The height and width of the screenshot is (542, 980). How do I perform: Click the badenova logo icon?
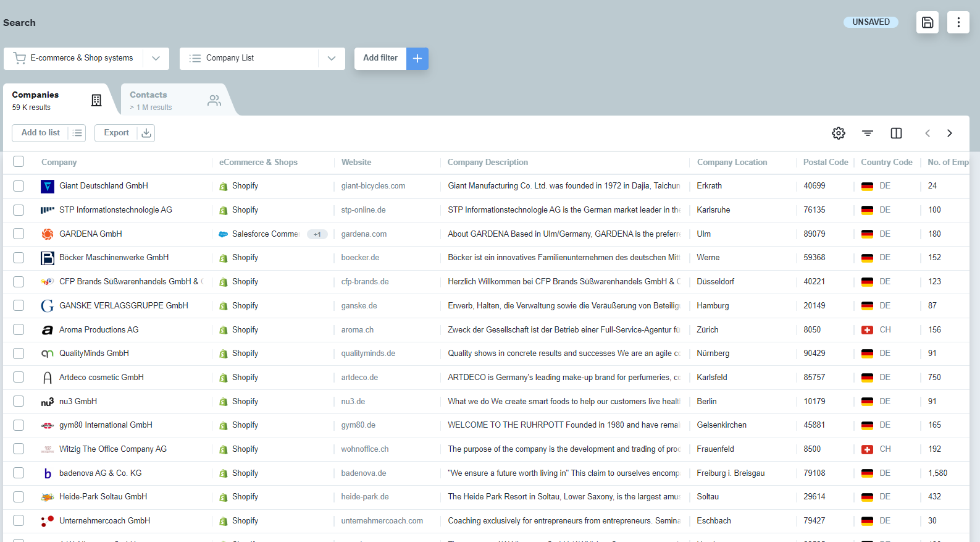coord(48,473)
